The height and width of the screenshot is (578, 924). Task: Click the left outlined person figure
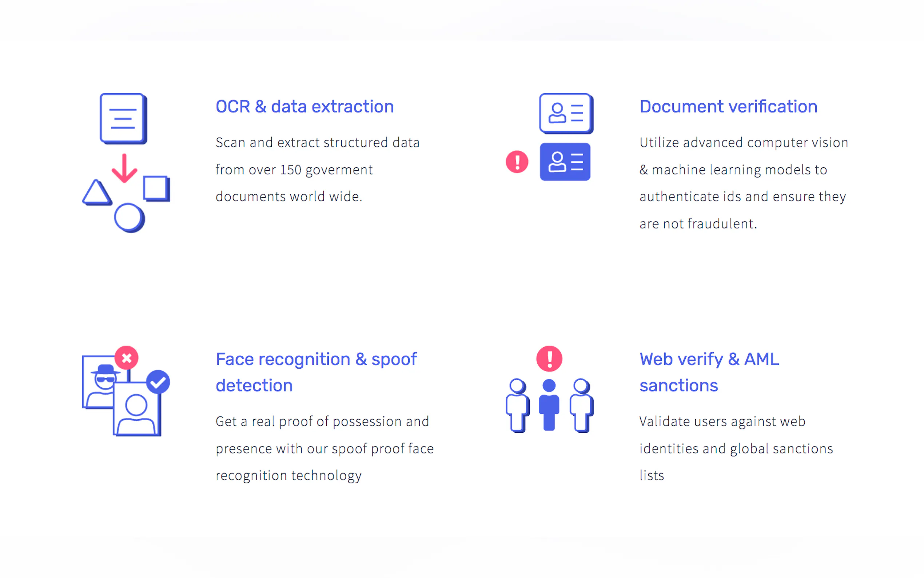518,405
